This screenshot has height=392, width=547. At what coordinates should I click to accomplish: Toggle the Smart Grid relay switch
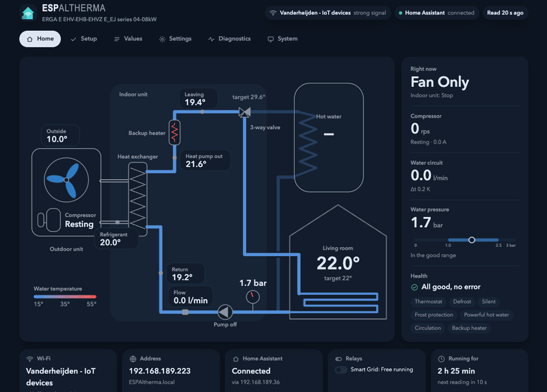[341, 369]
